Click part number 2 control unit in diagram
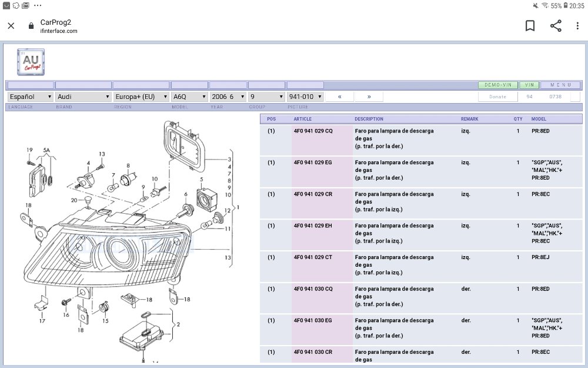 178,324
